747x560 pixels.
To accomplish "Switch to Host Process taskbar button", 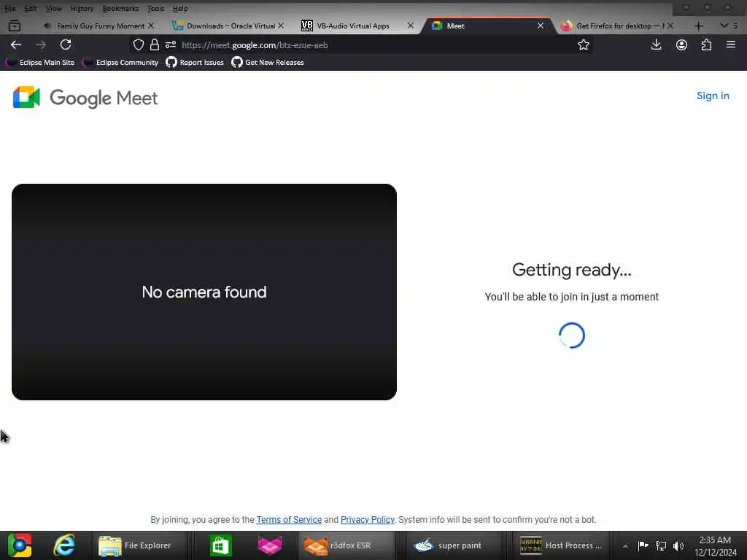I will [562, 545].
